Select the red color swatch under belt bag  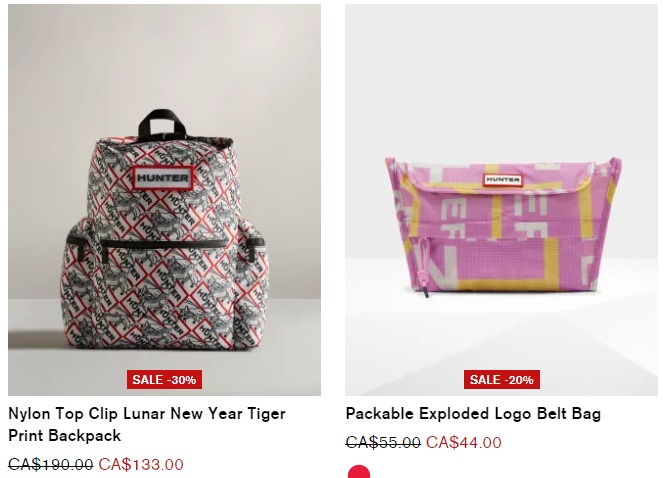coord(359,472)
